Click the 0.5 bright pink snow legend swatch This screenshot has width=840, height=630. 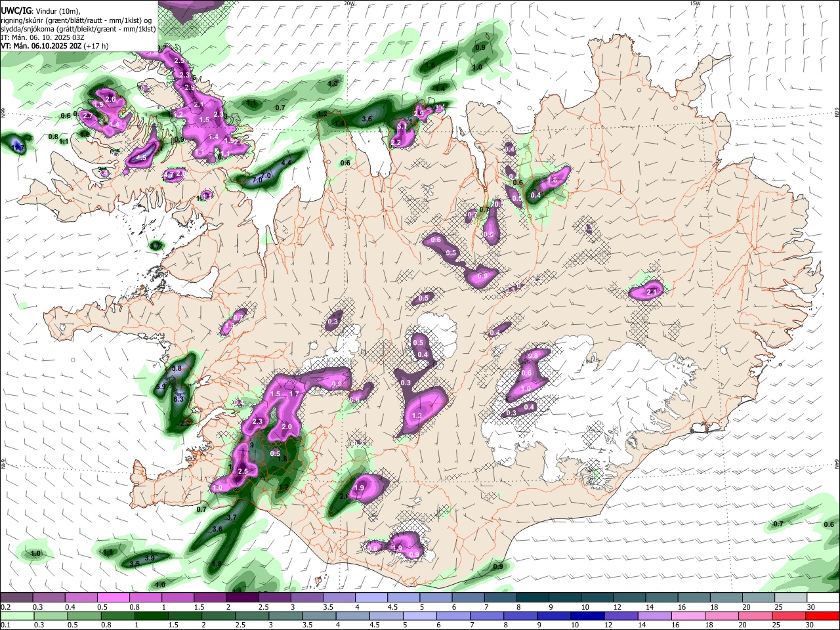pyautogui.click(x=113, y=598)
